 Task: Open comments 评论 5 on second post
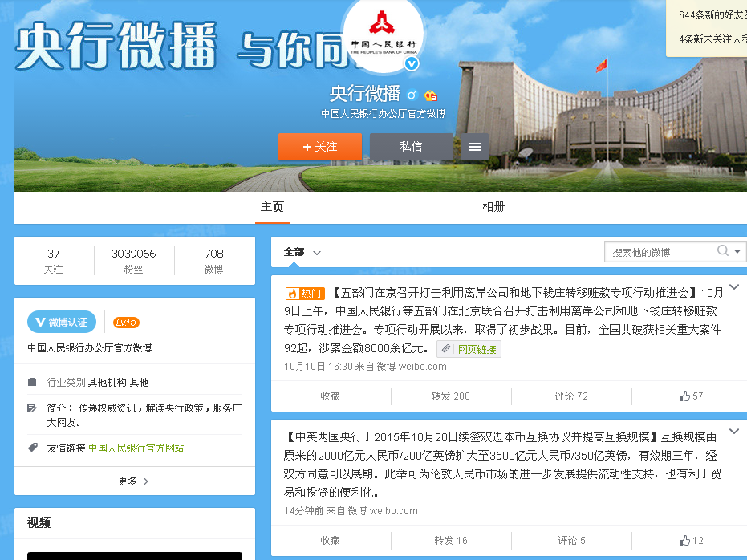click(571, 541)
